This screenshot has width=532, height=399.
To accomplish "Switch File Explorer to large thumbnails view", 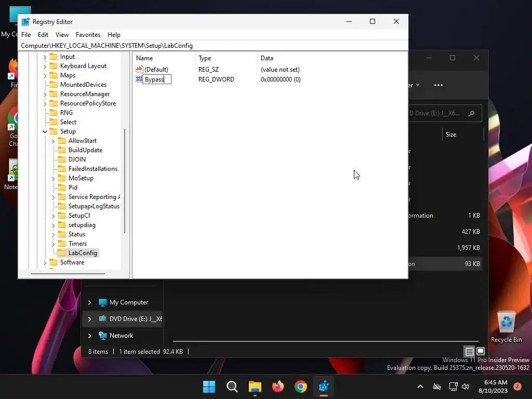I will click(x=481, y=351).
